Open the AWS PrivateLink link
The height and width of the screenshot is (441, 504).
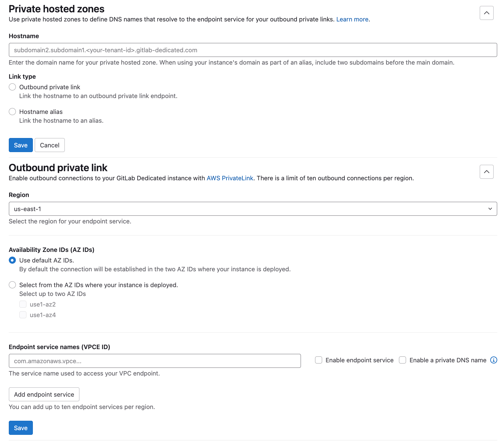point(230,178)
